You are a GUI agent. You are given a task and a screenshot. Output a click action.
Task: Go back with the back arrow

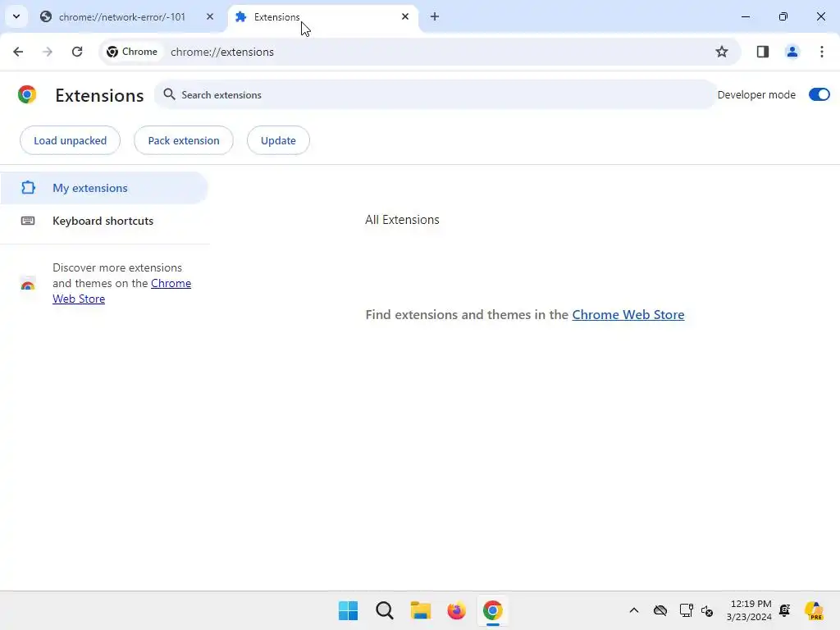point(18,52)
